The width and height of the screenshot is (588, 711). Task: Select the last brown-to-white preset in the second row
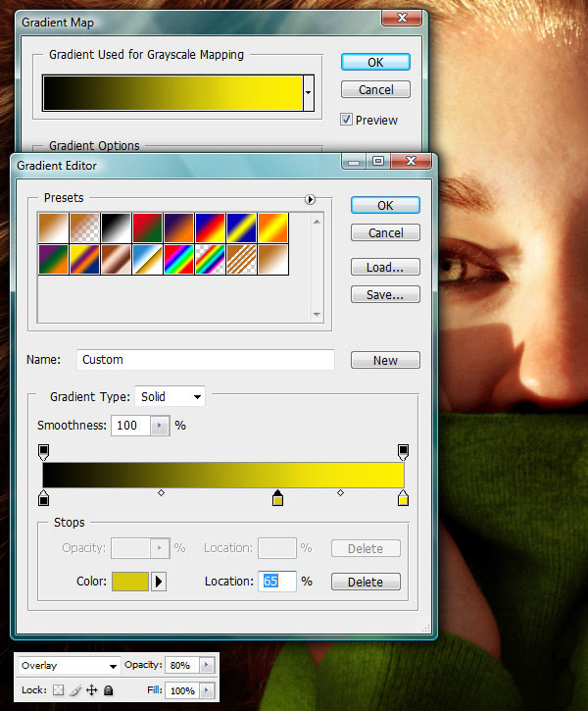click(272, 259)
